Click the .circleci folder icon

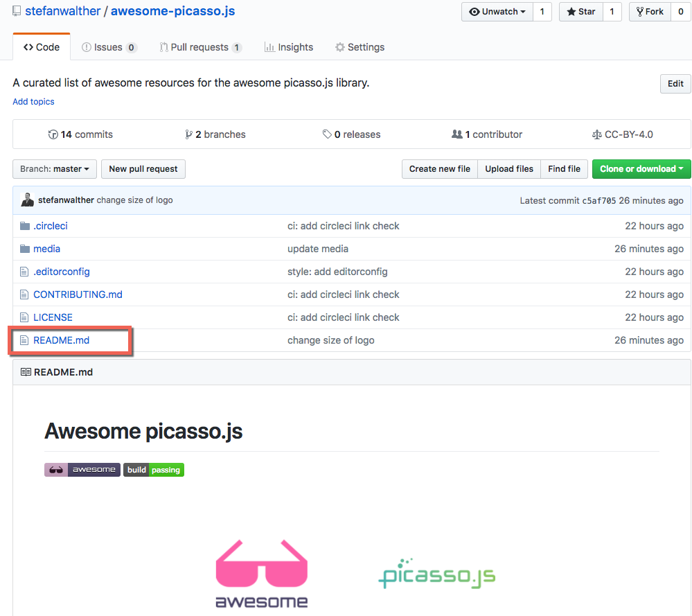coord(25,226)
